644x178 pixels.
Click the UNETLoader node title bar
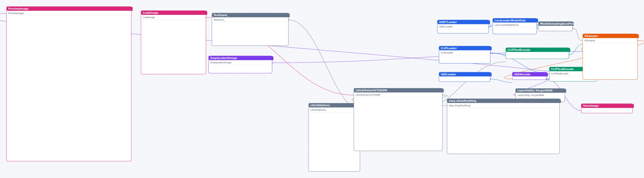(463, 22)
